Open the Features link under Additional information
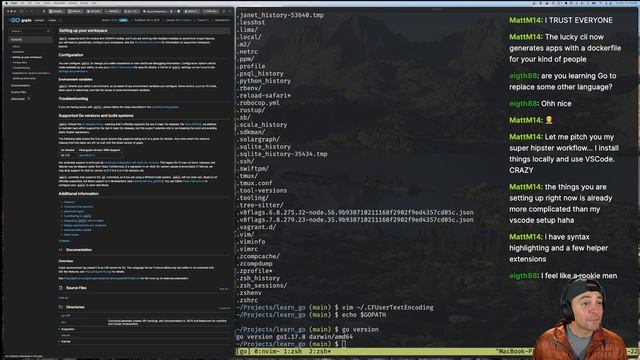Viewport: 640px width, 360px height. click(x=69, y=202)
